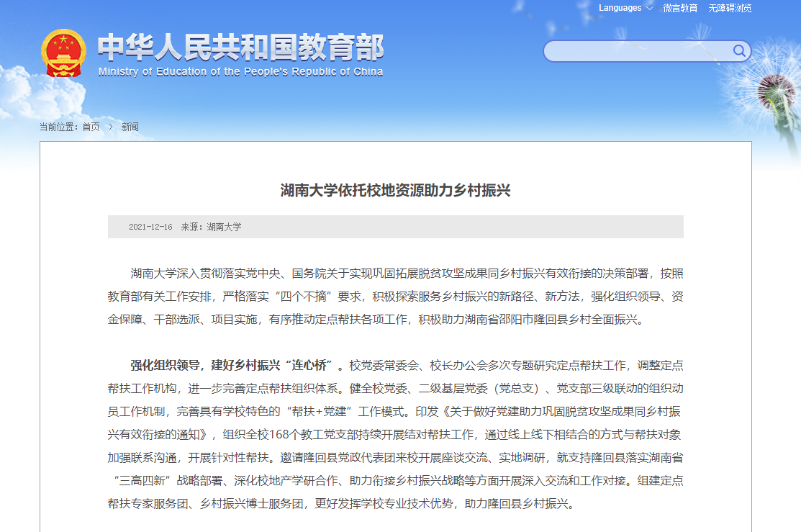Open the 微言教育 link
The height and width of the screenshot is (532, 801).
coord(680,8)
